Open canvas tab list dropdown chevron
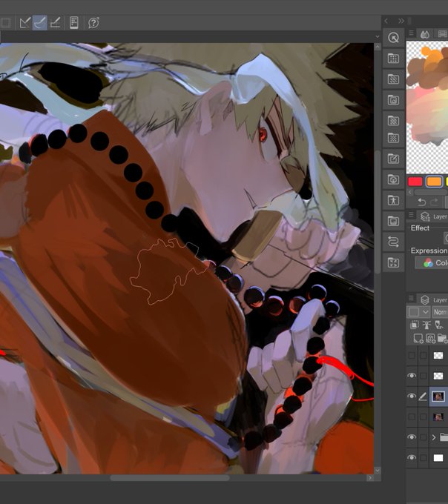The height and width of the screenshot is (504, 448). coord(378,36)
